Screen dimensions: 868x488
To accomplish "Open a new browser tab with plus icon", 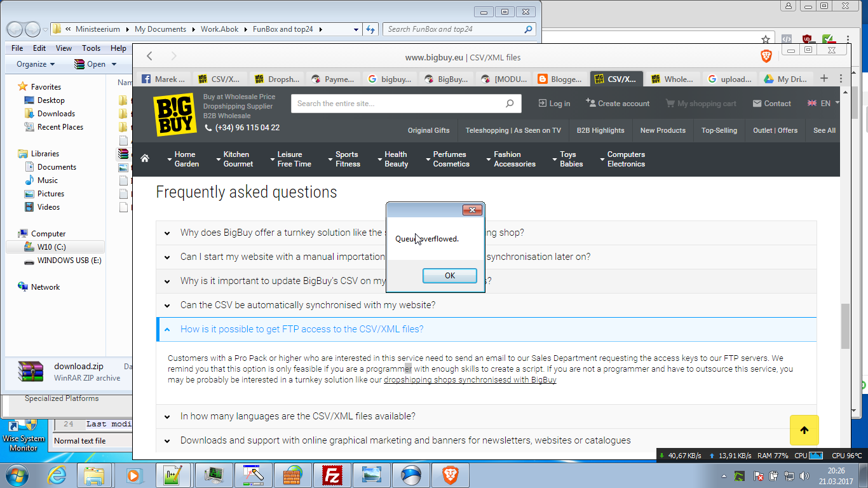I will pyautogui.click(x=824, y=79).
